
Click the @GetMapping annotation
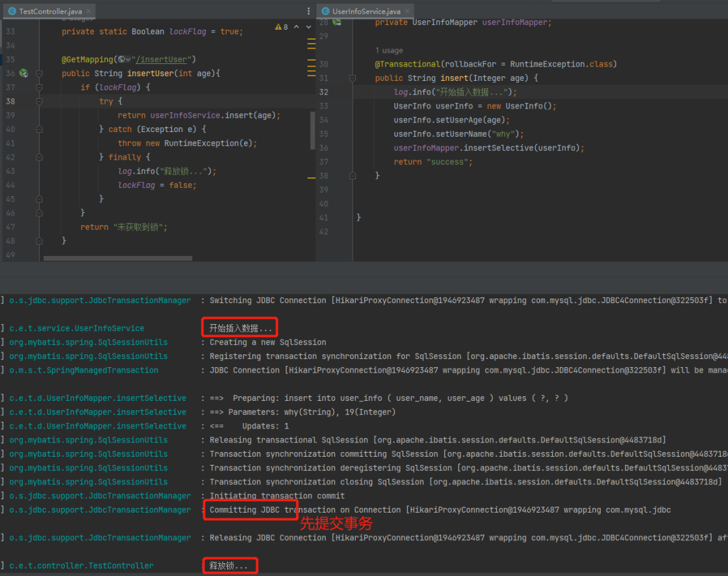[87, 59]
